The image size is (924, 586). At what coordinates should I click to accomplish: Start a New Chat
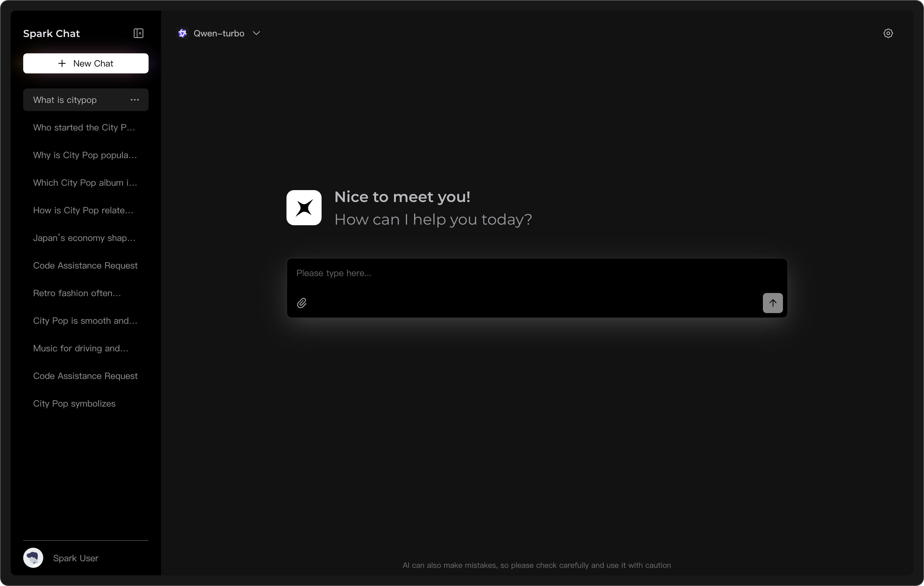(x=86, y=63)
